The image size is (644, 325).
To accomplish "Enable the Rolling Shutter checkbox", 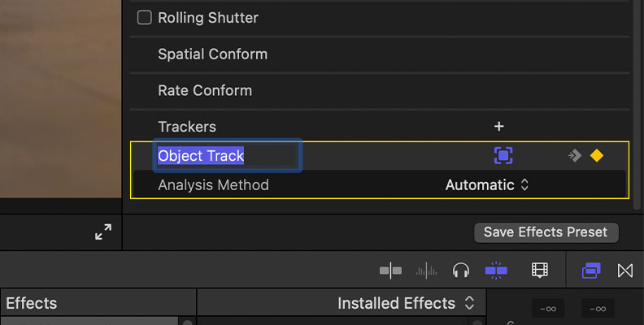I will tap(144, 18).
